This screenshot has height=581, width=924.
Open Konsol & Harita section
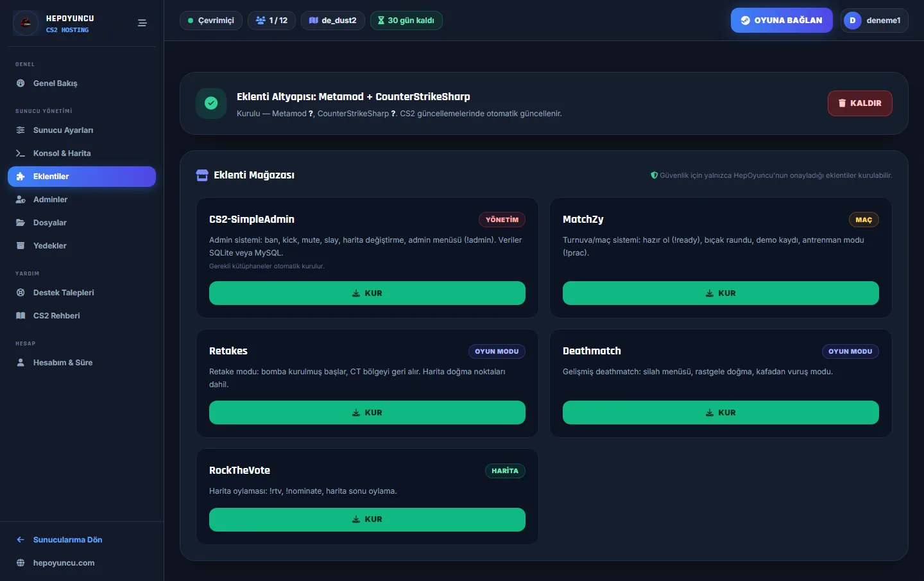81,153
